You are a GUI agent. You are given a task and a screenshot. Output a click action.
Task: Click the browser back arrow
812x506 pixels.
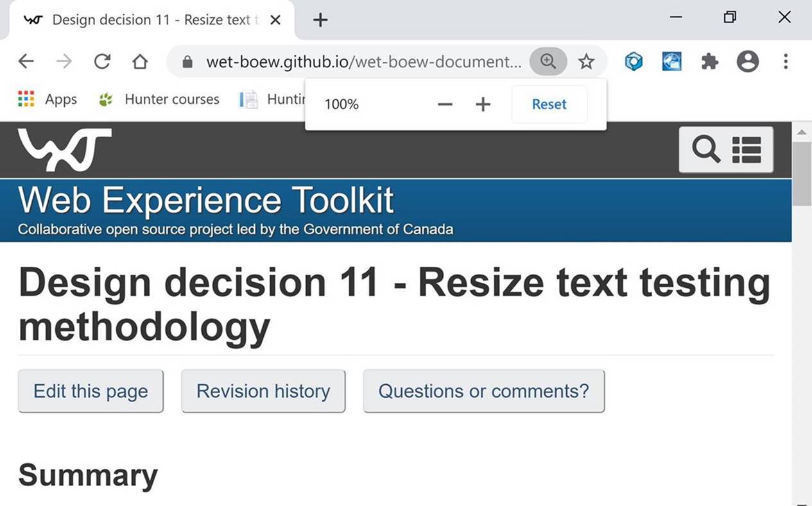(x=26, y=62)
